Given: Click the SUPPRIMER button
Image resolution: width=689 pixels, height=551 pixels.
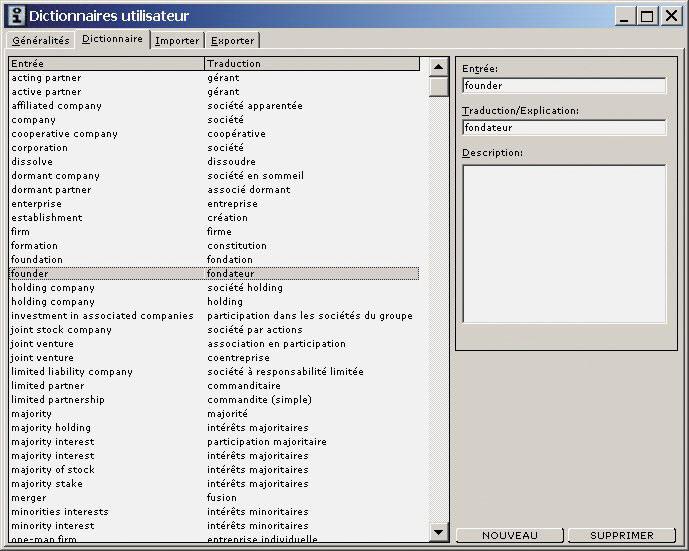Looking at the screenshot, I should [622, 535].
